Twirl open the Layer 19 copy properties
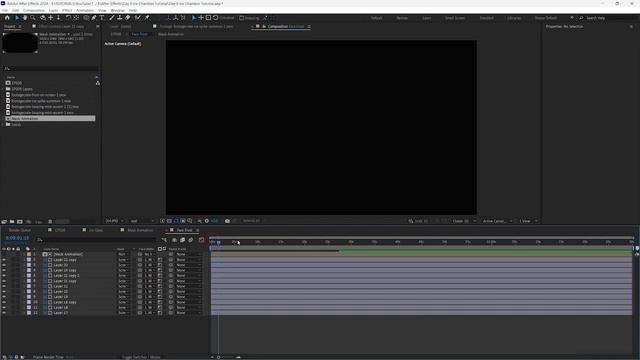The image size is (640, 360). coord(24,270)
